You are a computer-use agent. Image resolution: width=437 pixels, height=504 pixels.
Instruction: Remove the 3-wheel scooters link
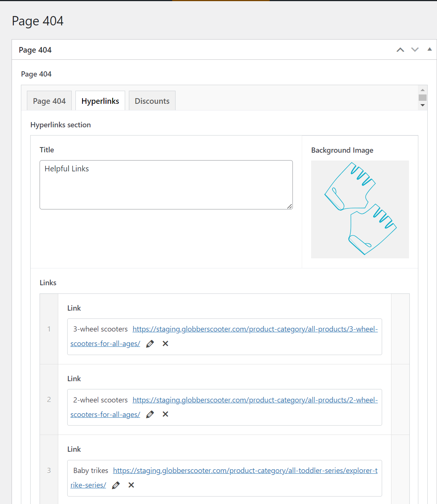165,343
